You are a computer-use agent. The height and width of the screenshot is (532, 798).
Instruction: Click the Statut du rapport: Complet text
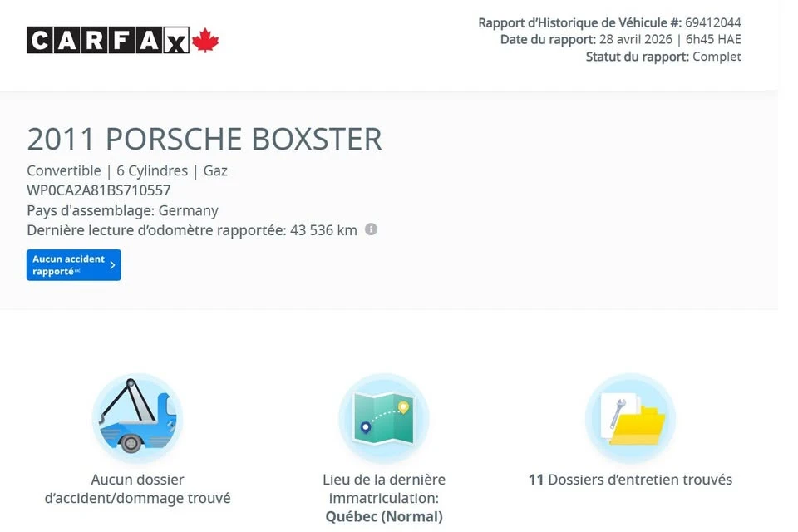tap(663, 57)
